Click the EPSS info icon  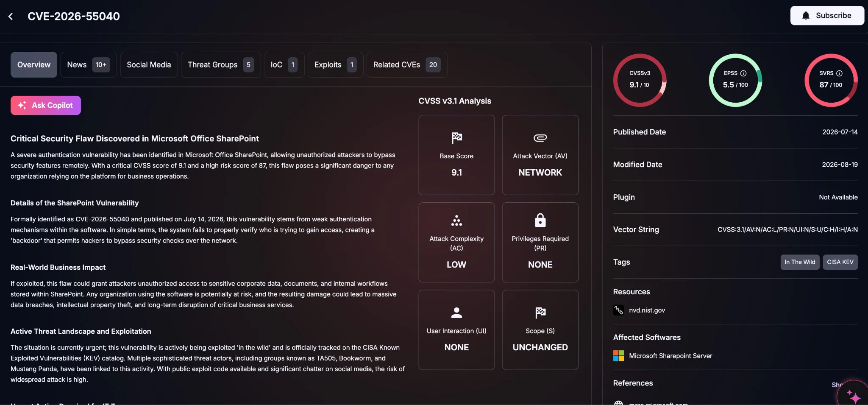tap(743, 73)
